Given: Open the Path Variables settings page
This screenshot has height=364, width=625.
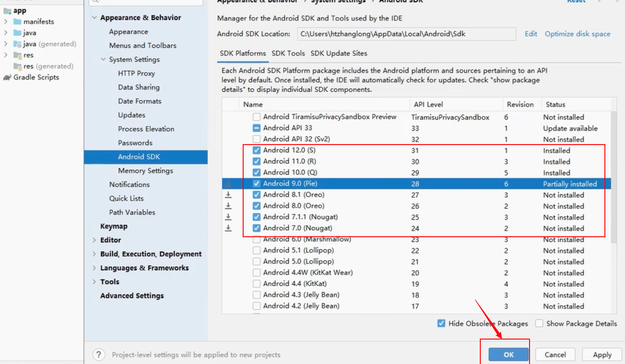Looking at the screenshot, I should point(132,212).
